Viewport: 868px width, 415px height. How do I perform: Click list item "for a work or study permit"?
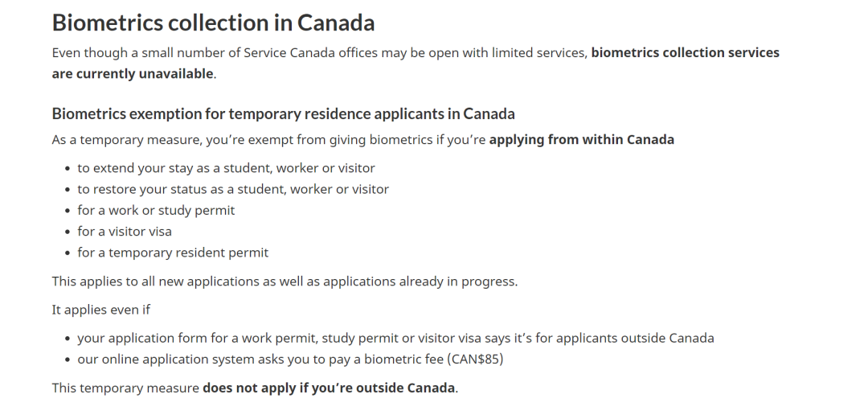pyautogui.click(x=156, y=211)
